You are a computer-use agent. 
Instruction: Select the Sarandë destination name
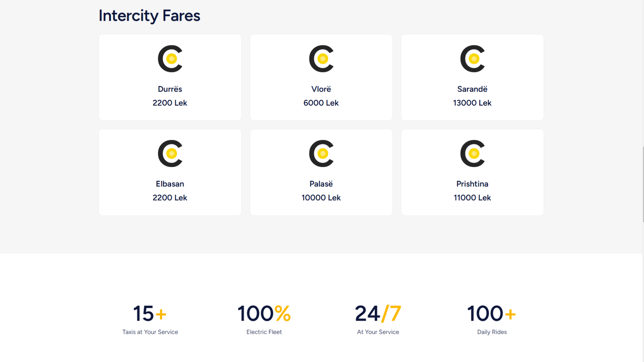point(472,89)
